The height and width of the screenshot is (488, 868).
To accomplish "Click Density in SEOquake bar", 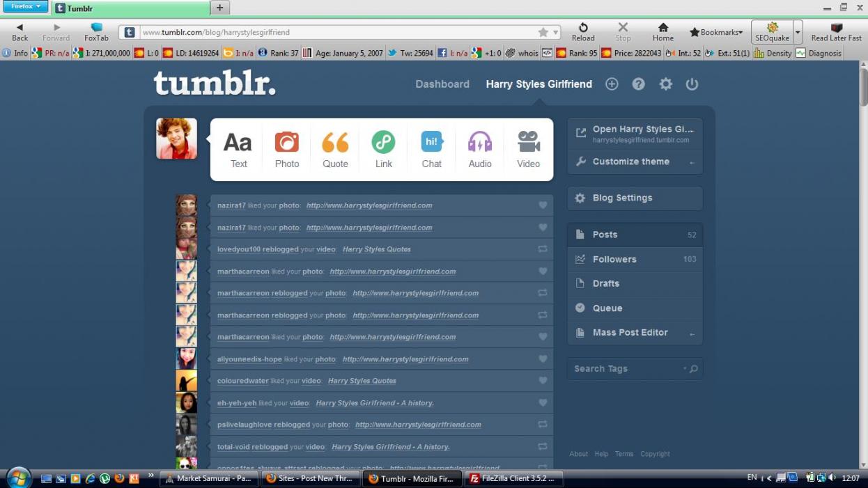I will pos(773,53).
